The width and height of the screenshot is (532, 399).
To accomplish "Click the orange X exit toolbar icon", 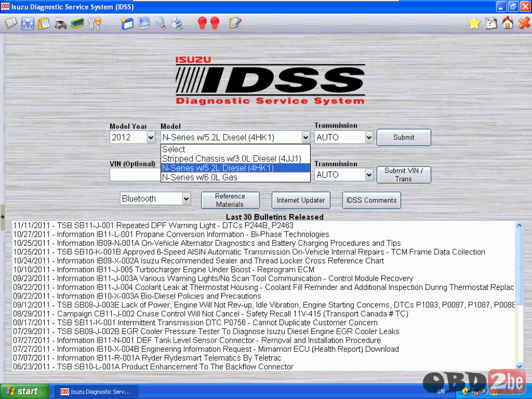I will point(524,23).
